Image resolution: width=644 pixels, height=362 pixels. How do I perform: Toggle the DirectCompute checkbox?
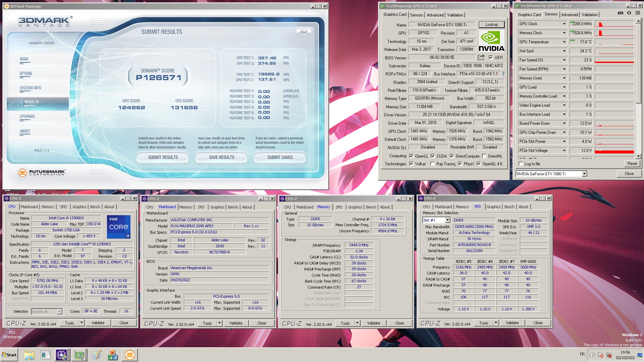pos(452,156)
